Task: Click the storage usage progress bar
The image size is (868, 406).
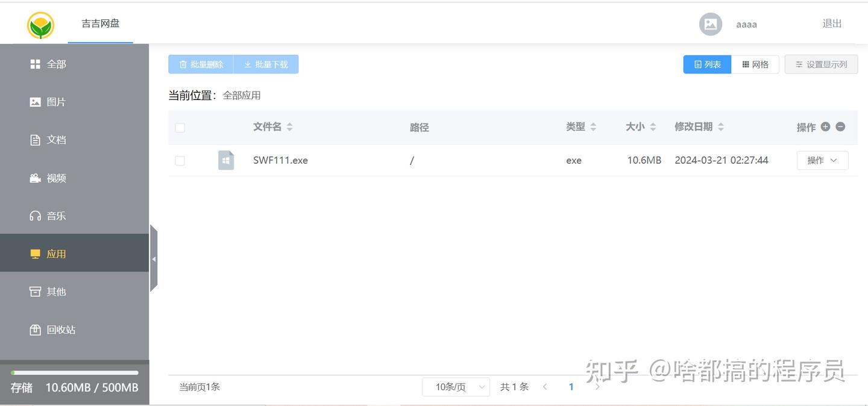Action: (x=74, y=372)
